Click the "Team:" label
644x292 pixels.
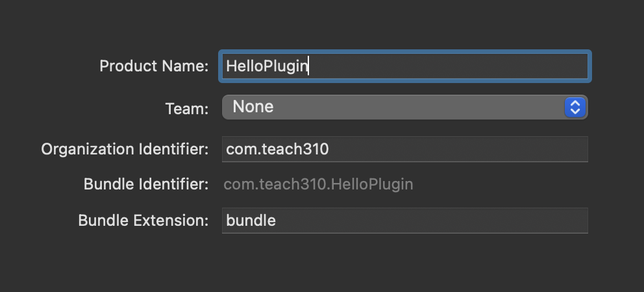click(187, 108)
